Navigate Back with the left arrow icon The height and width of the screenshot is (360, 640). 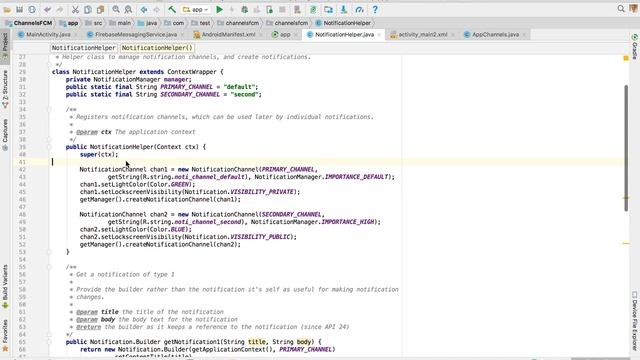144,9
